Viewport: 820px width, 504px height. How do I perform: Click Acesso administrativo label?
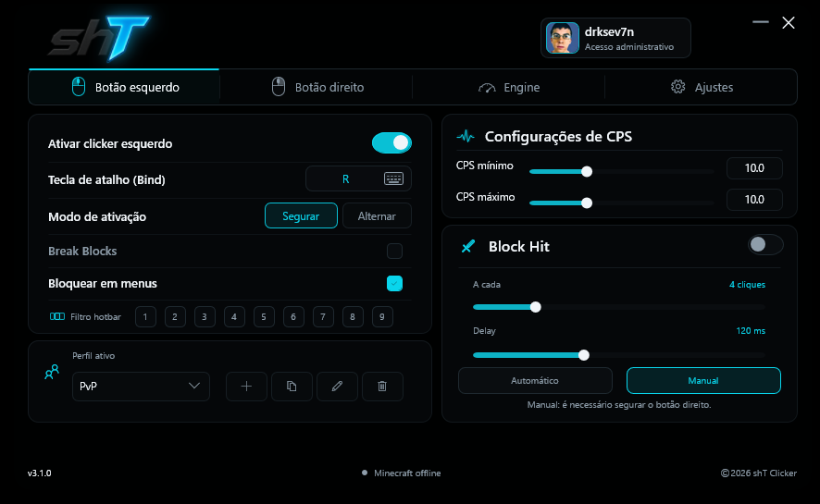[x=629, y=47]
